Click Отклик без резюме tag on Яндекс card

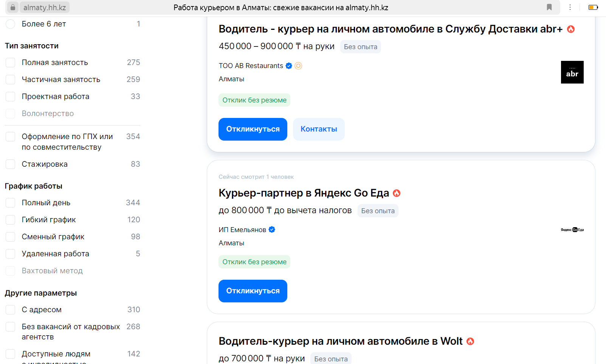pyautogui.click(x=254, y=262)
